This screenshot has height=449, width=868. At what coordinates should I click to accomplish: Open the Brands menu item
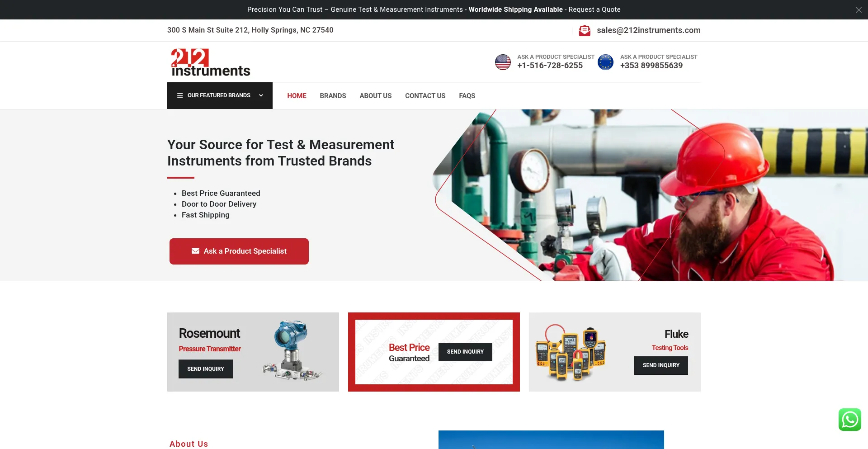pos(333,96)
